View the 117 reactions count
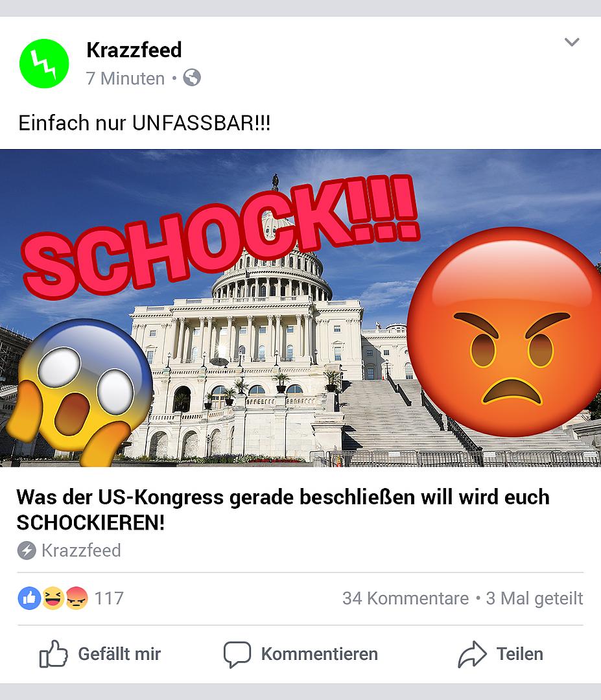Screen dimensions: 601x700 click(x=109, y=598)
